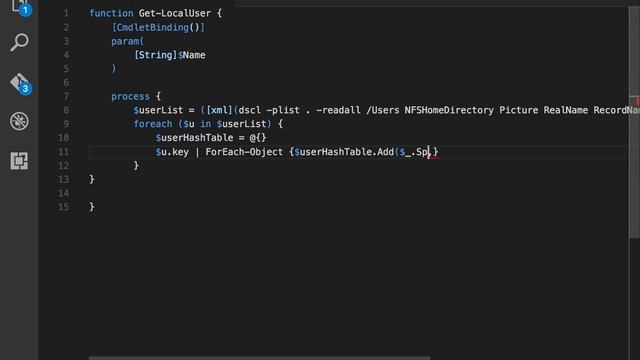The height and width of the screenshot is (360, 640).
Task: Click $u.key on line 11
Action: pos(172,152)
